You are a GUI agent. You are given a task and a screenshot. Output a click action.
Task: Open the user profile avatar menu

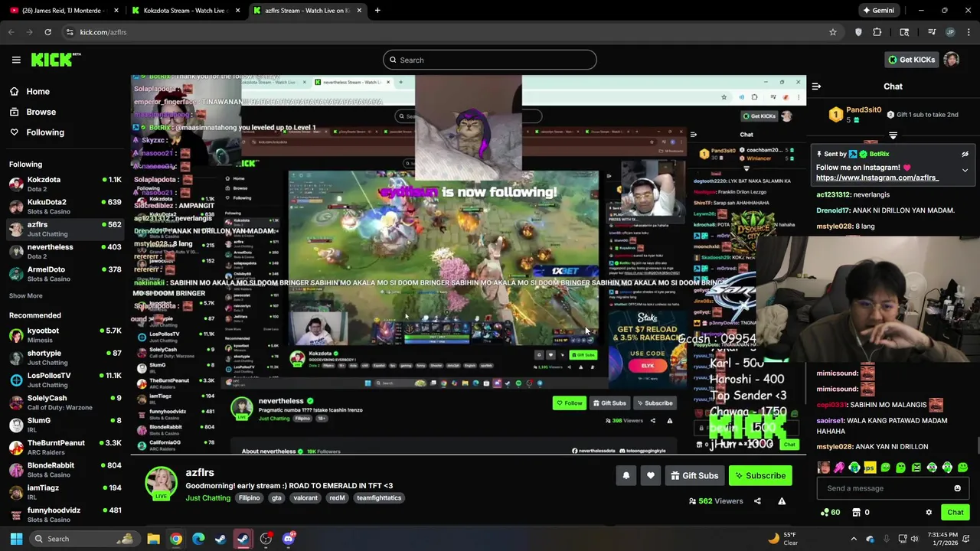(951, 60)
